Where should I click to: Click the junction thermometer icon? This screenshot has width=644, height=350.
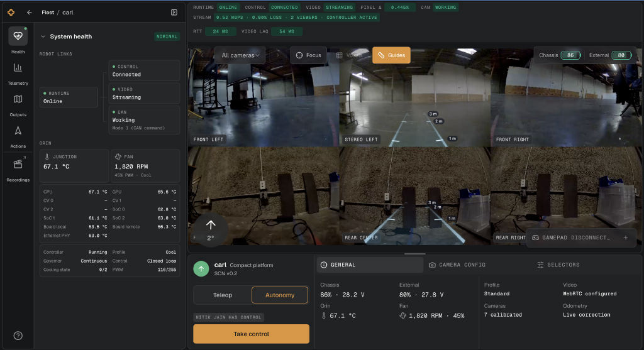47,156
